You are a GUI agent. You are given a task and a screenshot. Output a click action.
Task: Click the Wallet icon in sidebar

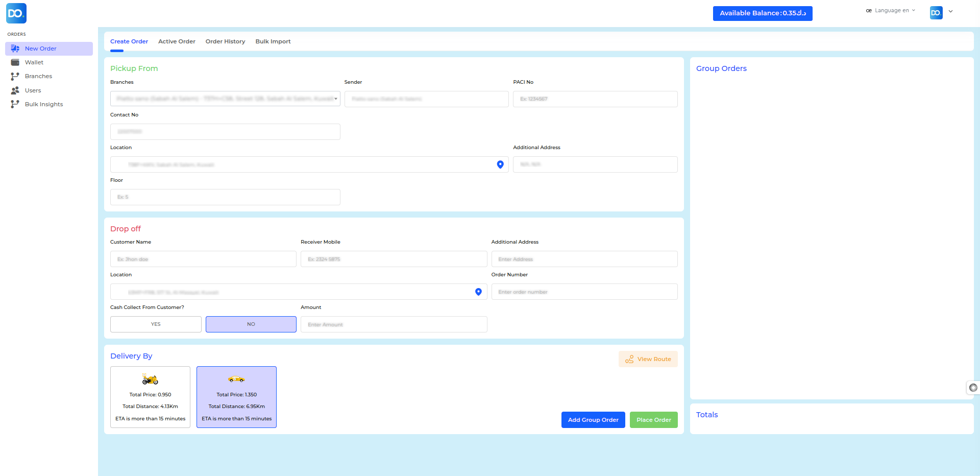click(x=15, y=62)
